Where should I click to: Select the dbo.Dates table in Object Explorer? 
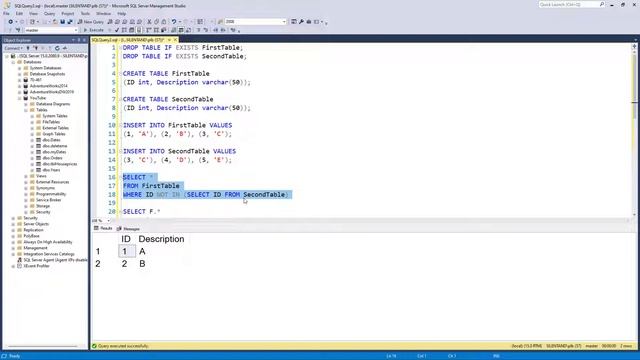(x=51, y=140)
